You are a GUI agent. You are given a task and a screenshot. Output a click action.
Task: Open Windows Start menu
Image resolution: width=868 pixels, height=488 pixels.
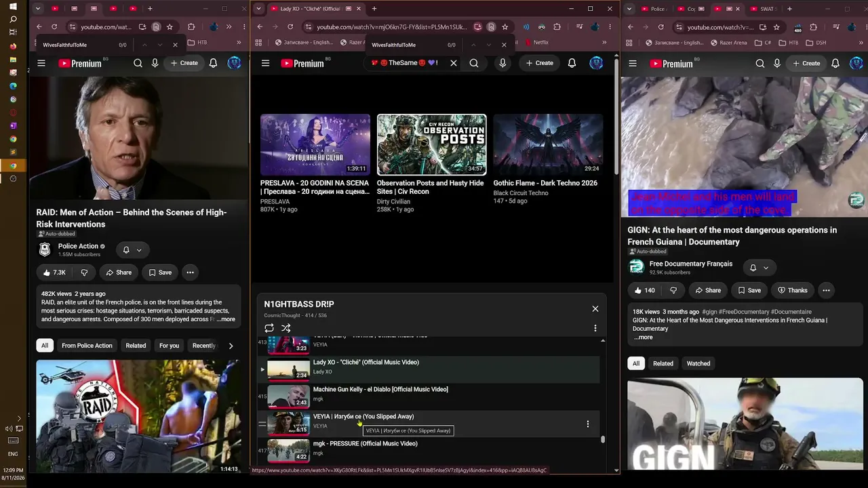pos(13,5)
